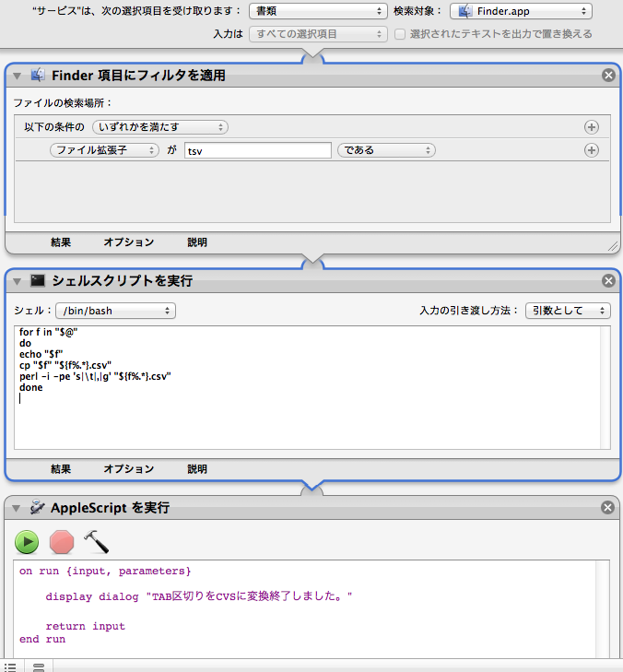Collapse the Finder 項目にフィルタを適用 action
The height and width of the screenshot is (672, 623).
click(18, 76)
